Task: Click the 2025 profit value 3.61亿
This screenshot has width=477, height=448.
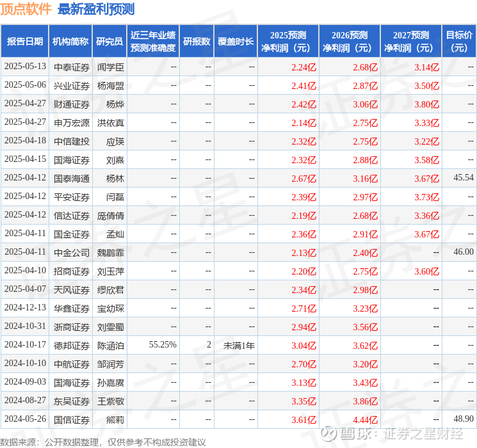Action: pyautogui.click(x=304, y=420)
